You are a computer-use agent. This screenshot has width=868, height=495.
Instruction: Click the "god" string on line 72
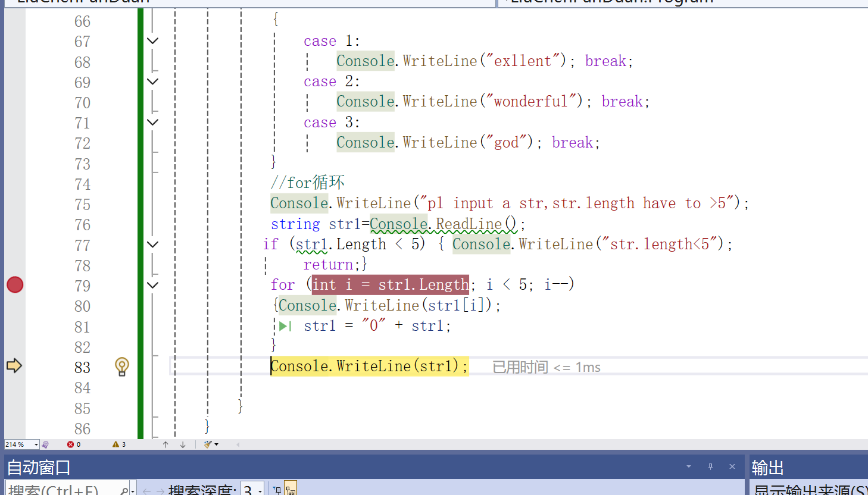[x=507, y=142]
